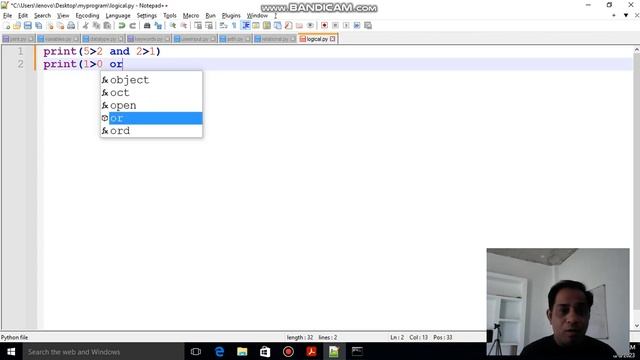Click the Stop Recording macro icon
The width and height of the screenshot is (640, 360).
tap(335, 26)
